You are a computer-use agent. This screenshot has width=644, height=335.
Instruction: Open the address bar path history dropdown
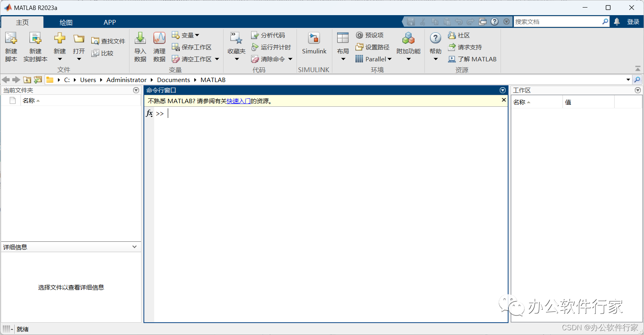point(628,80)
